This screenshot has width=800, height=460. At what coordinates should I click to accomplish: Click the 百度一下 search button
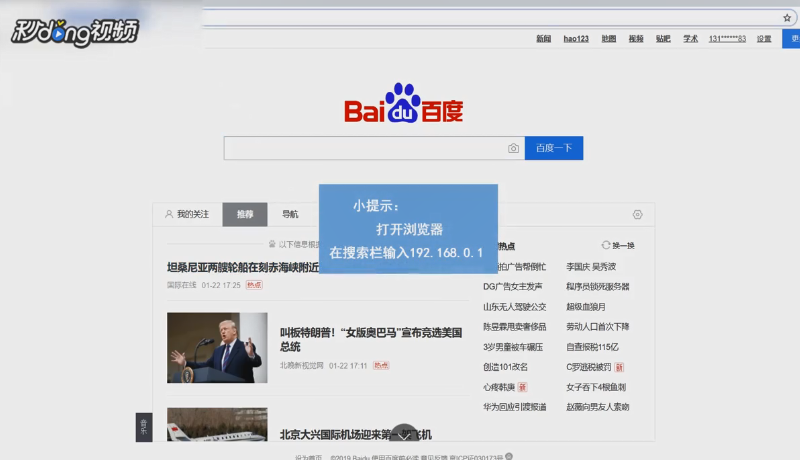[x=554, y=148]
